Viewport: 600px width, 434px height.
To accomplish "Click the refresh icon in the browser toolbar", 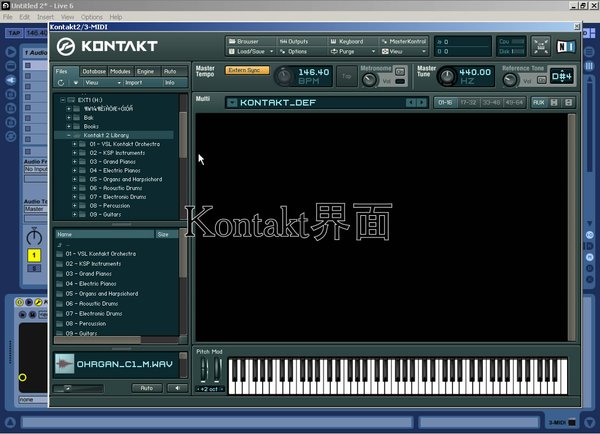I will [61, 83].
